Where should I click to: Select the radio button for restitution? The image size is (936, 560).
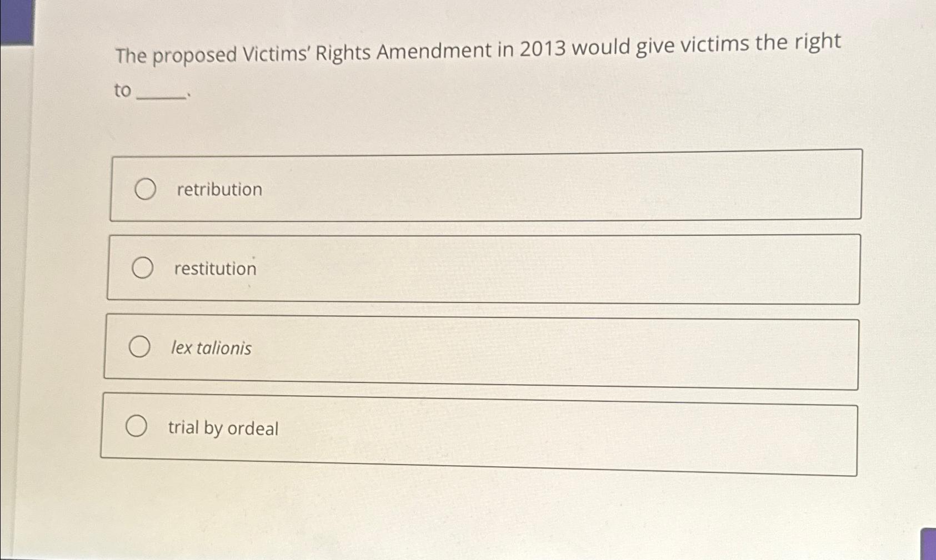(x=143, y=268)
